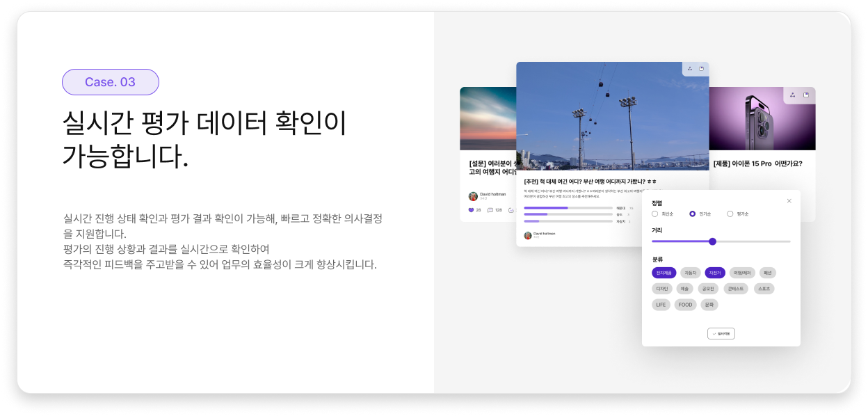Toggle the 디자인 category chip
The width and height of the screenshot is (868, 416).
662,289
